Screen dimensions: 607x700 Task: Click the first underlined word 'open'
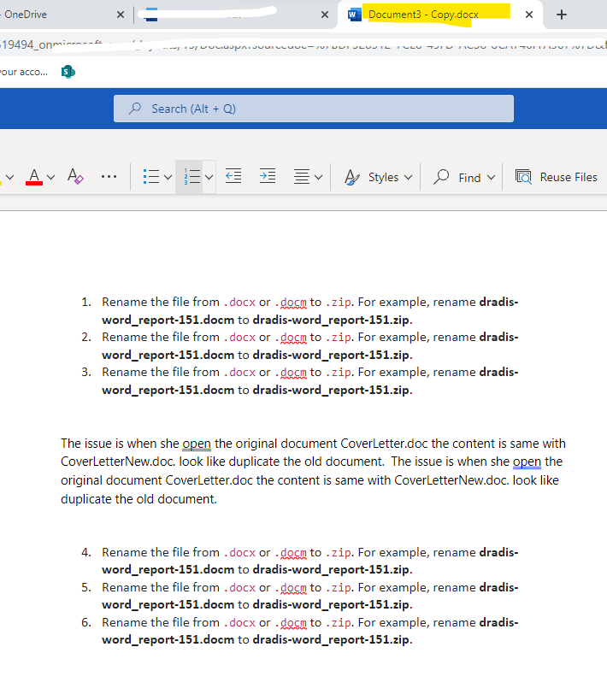click(x=197, y=444)
